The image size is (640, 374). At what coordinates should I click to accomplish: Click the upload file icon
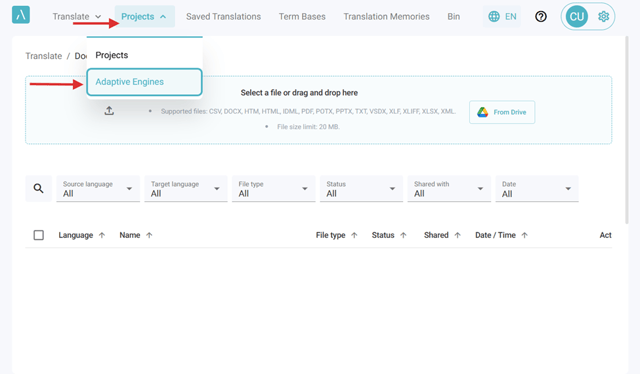point(109,111)
